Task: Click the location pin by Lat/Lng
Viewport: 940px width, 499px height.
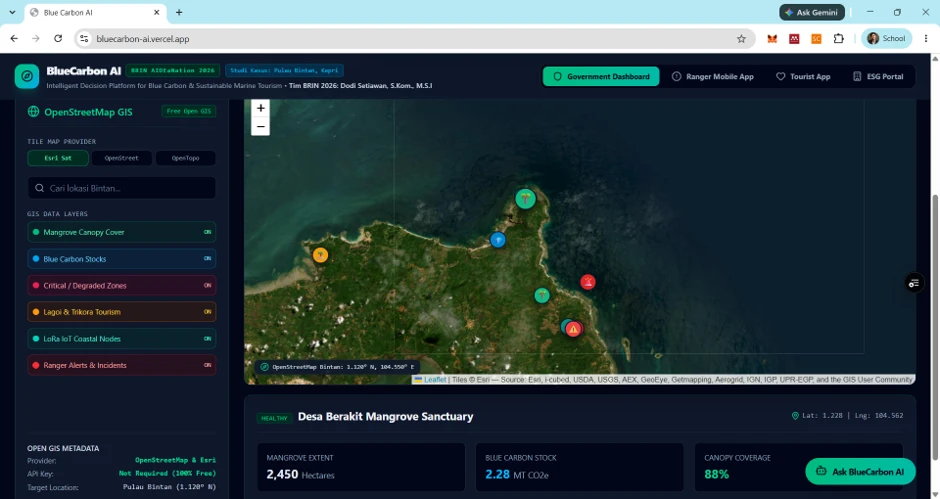Action: click(x=795, y=416)
